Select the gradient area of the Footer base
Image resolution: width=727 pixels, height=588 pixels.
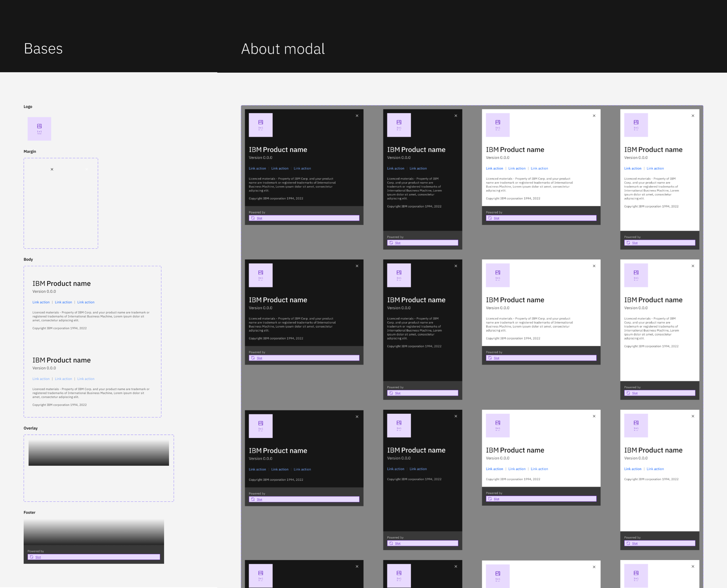94,532
